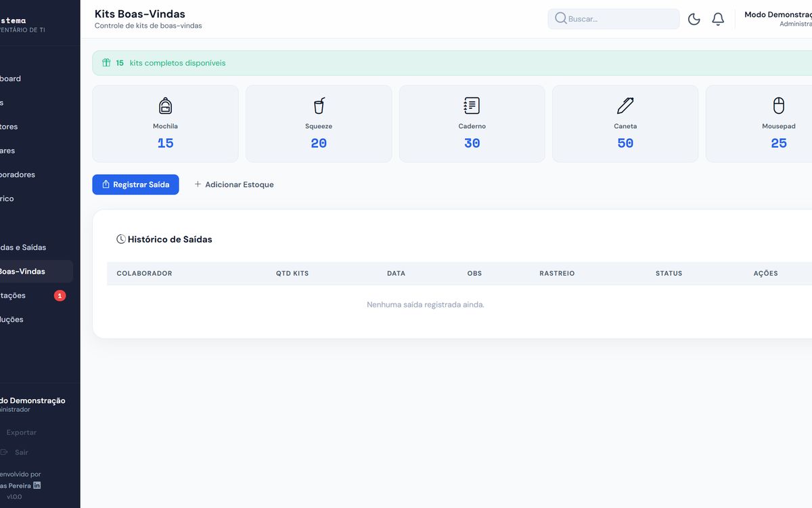Focus the Buscar search field
Screen dimensions: 812x508
pyautogui.click(x=614, y=19)
